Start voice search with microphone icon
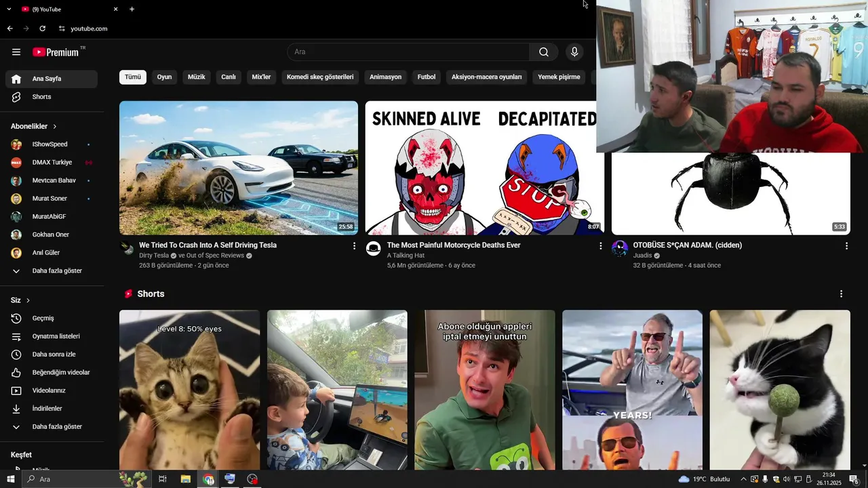Image resolution: width=868 pixels, height=488 pixels. (x=574, y=52)
